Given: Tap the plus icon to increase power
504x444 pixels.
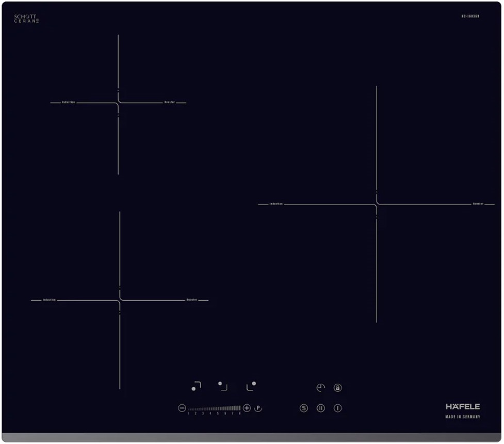Looking at the screenshot, I should pyautogui.click(x=247, y=408).
